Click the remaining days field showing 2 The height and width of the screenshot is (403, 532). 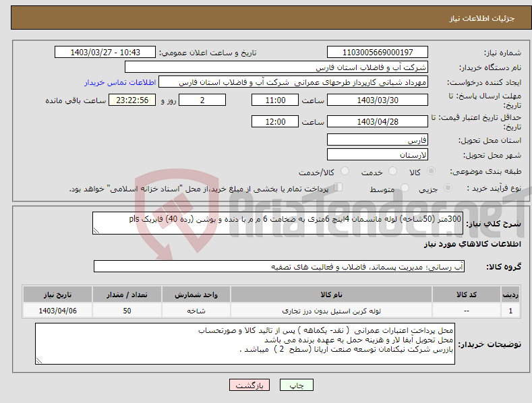point(202,100)
